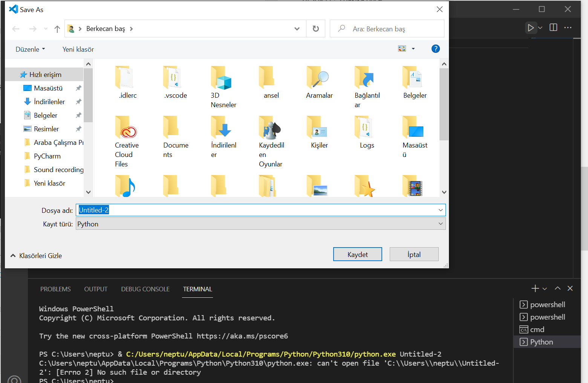Open the 3D Nesneler folder

click(x=224, y=87)
